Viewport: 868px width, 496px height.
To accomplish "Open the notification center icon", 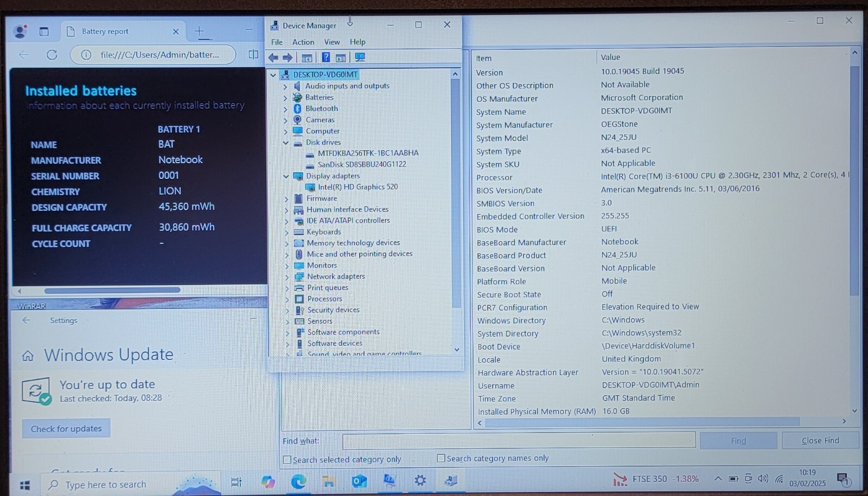I will click(x=843, y=479).
